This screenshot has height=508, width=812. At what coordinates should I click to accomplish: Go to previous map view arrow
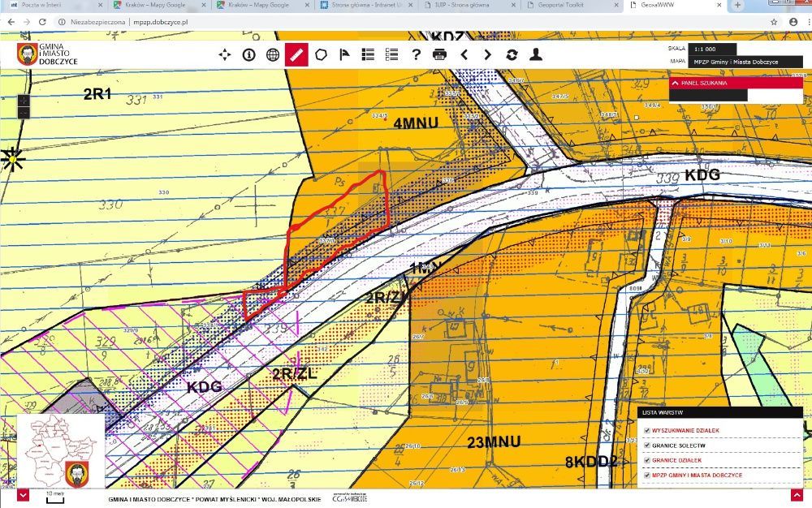click(x=464, y=55)
